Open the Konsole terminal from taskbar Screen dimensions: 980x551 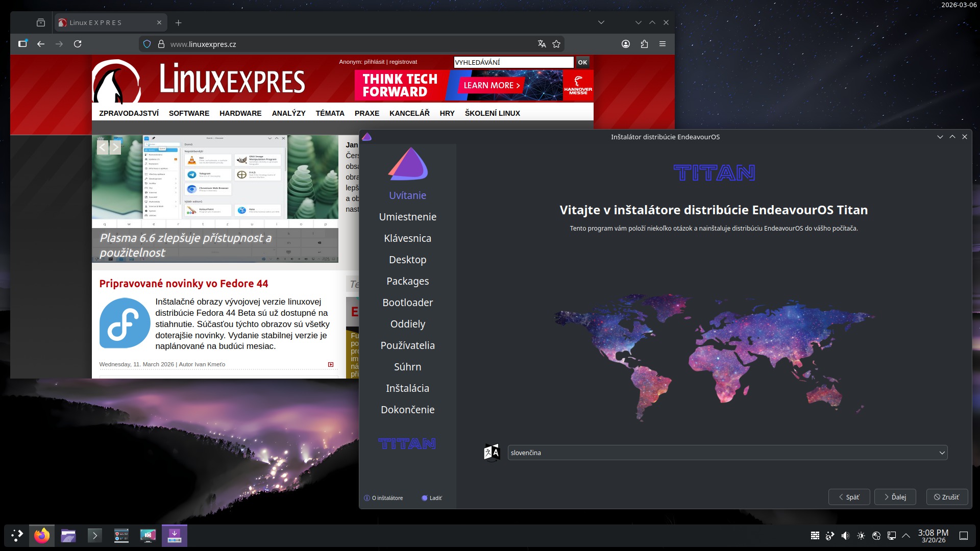[95, 536]
